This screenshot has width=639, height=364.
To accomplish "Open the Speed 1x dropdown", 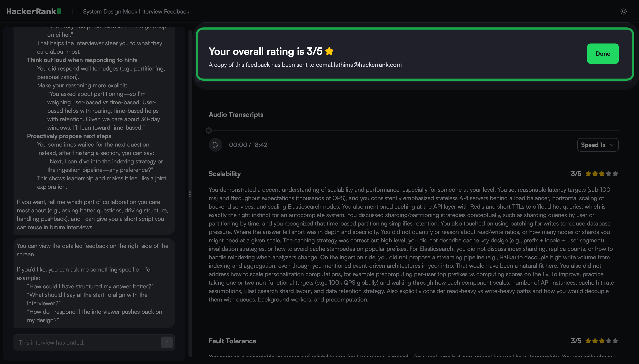I will click(597, 145).
